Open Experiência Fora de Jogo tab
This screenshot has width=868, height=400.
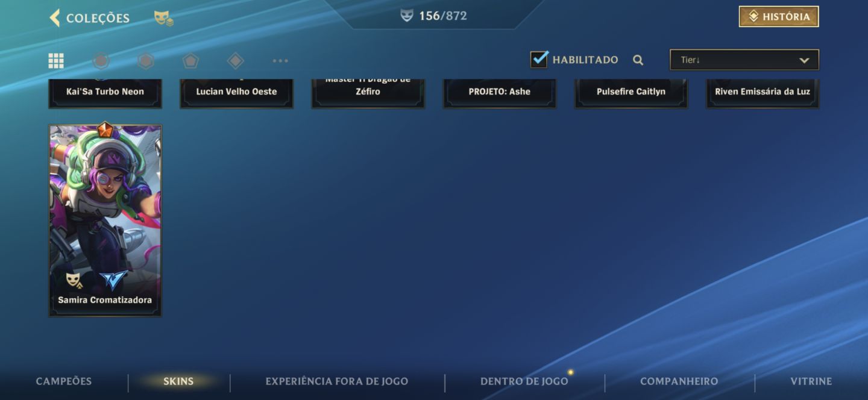point(337,381)
